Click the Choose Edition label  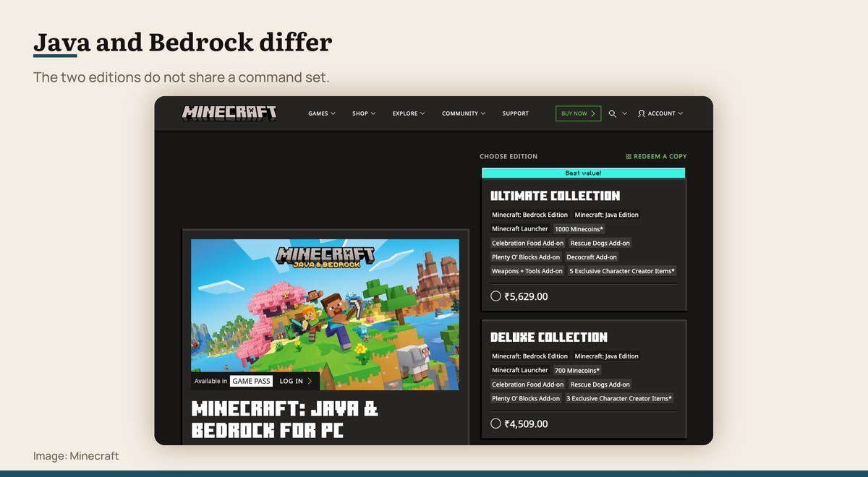click(x=509, y=156)
